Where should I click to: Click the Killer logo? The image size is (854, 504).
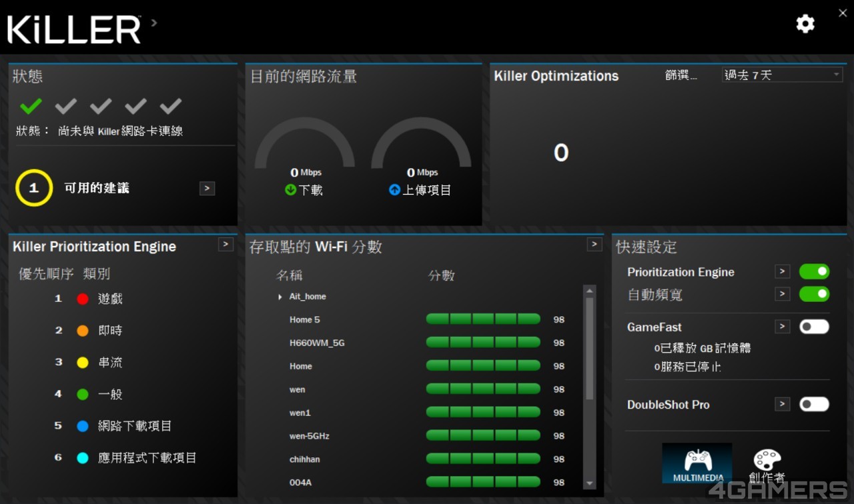pos(74,29)
